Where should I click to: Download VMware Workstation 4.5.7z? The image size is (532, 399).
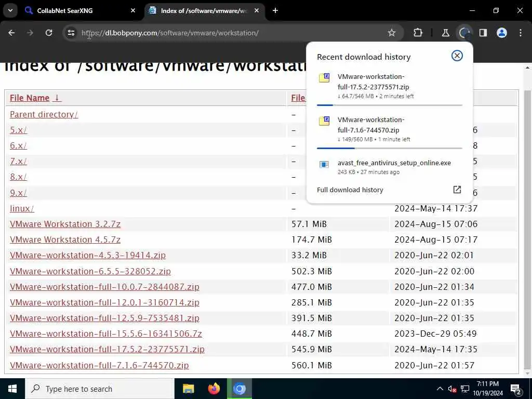coord(65,240)
